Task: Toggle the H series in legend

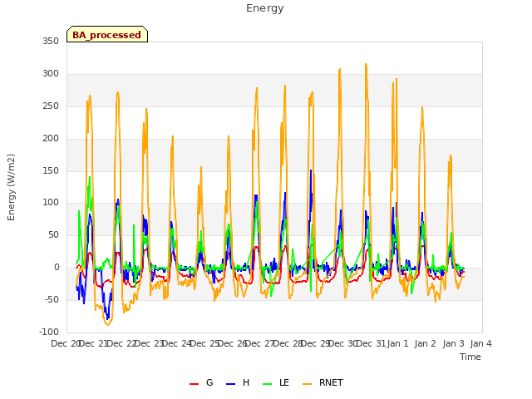Action: click(238, 382)
